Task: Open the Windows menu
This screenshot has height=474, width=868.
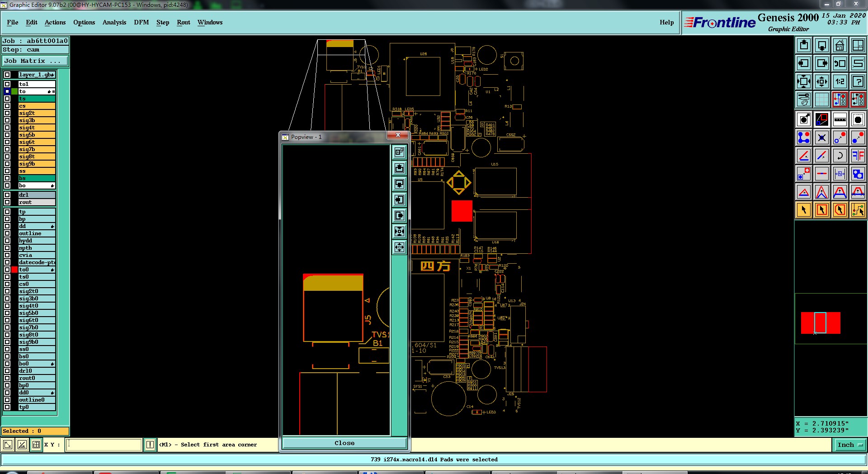Action: click(x=210, y=22)
